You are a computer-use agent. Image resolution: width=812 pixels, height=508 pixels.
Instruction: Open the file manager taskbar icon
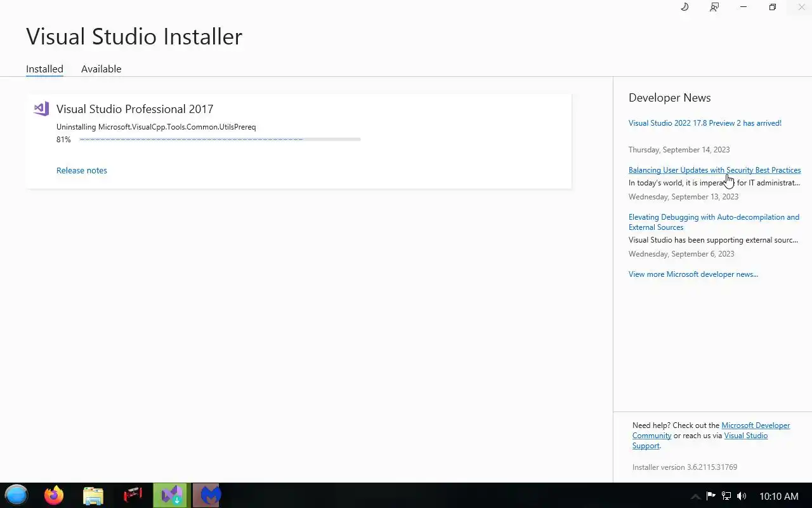(93, 495)
